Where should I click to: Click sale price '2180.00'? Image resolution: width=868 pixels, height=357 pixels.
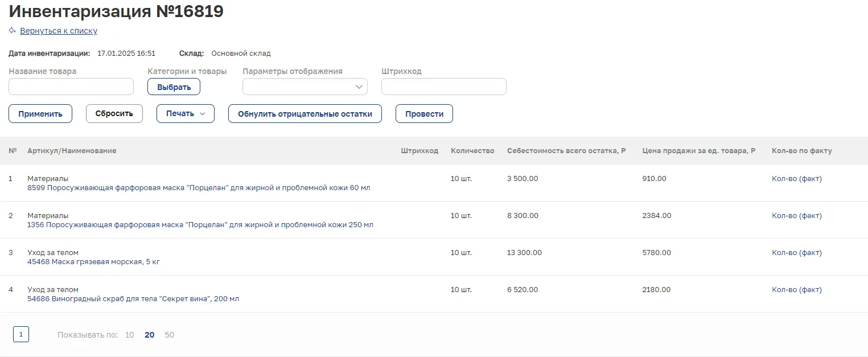[x=656, y=290]
